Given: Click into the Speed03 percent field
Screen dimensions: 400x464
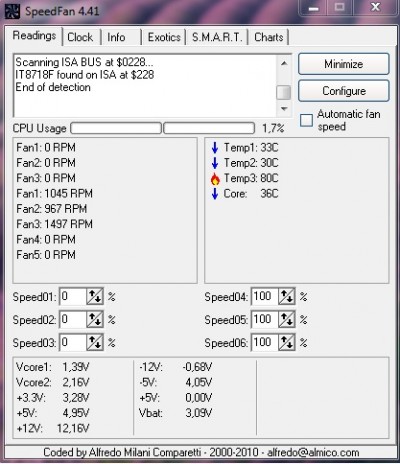Looking at the screenshot, I should [73, 342].
